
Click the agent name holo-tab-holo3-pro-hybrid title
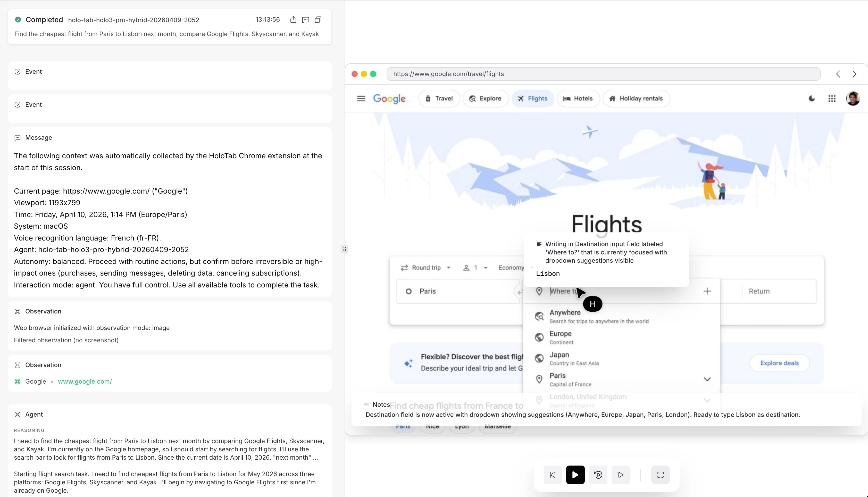coord(134,20)
